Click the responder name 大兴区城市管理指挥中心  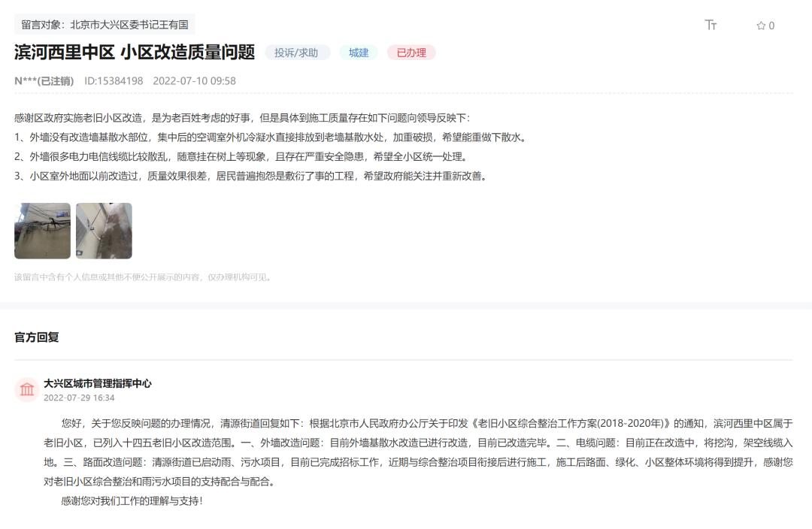pyautogui.click(x=98, y=382)
